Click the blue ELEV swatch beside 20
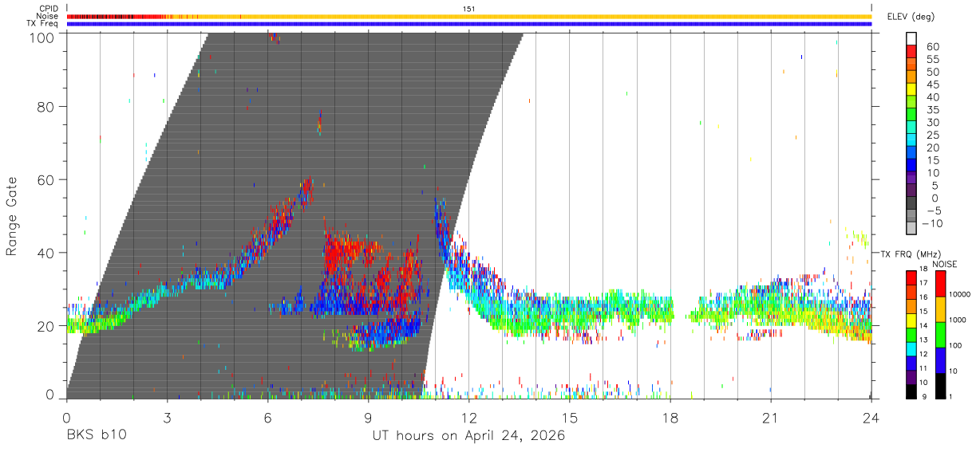This screenshot has height=452, width=980. tap(911, 153)
